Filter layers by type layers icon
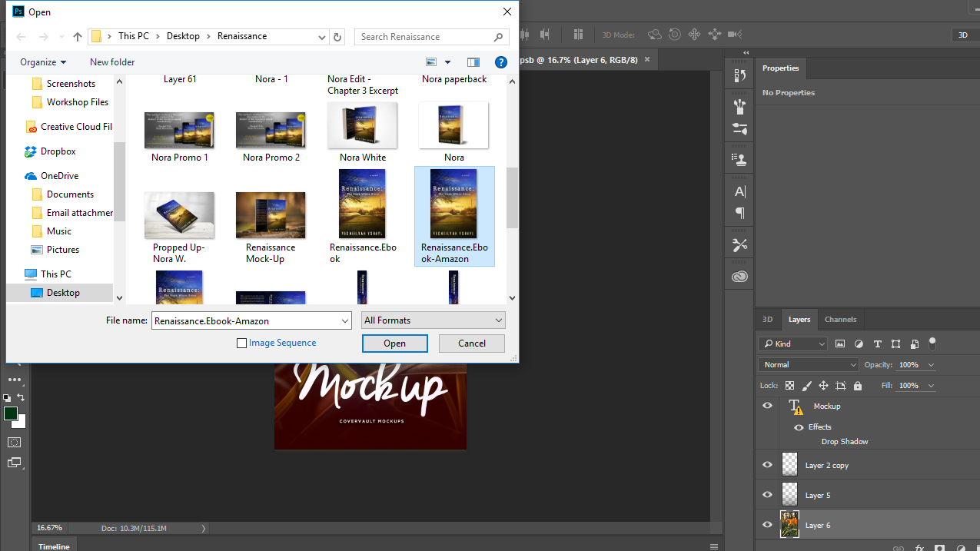Image resolution: width=980 pixels, height=551 pixels. pos(877,344)
